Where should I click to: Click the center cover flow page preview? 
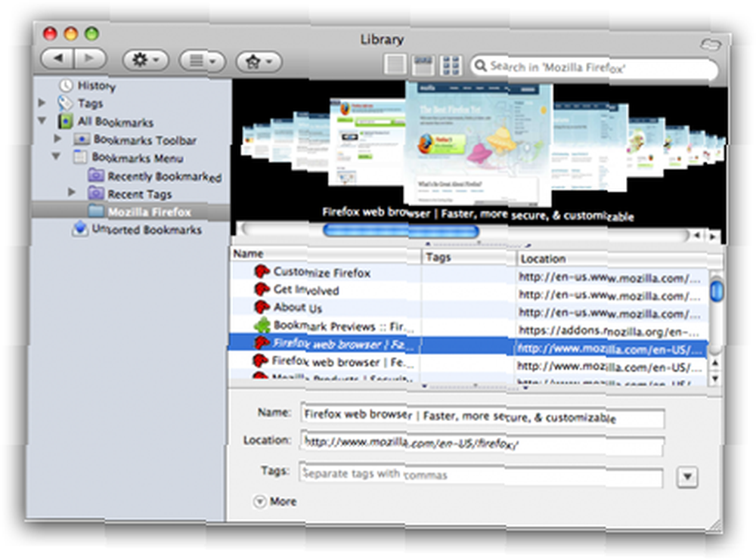[x=478, y=143]
